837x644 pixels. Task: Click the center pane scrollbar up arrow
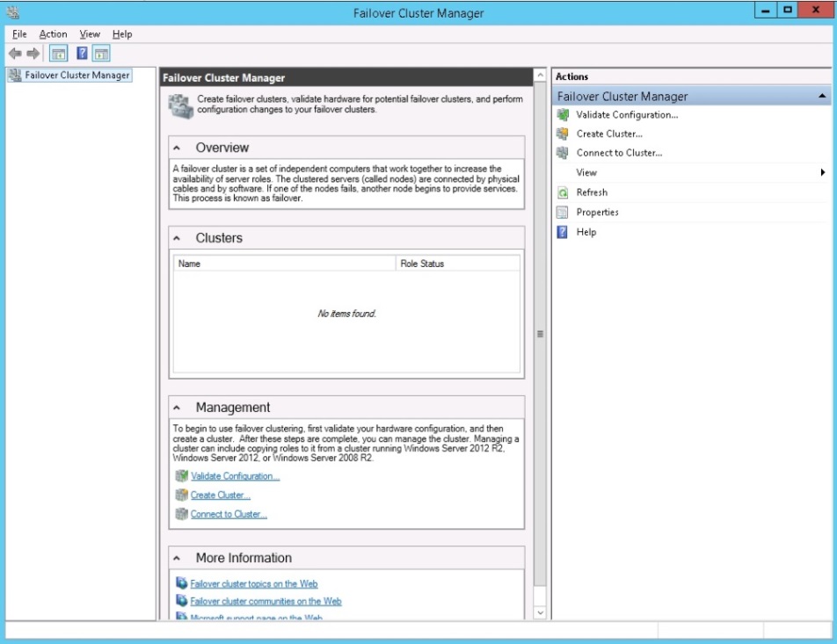tap(540, 76)
